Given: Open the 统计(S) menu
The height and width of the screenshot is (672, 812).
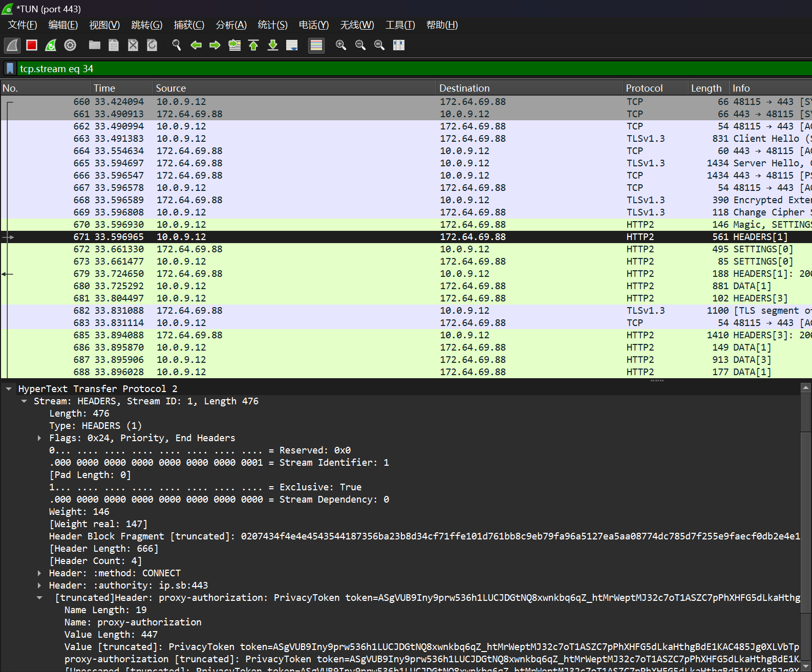Looking at the screenshot, I should pyautogui.click(x=272, y=25).
